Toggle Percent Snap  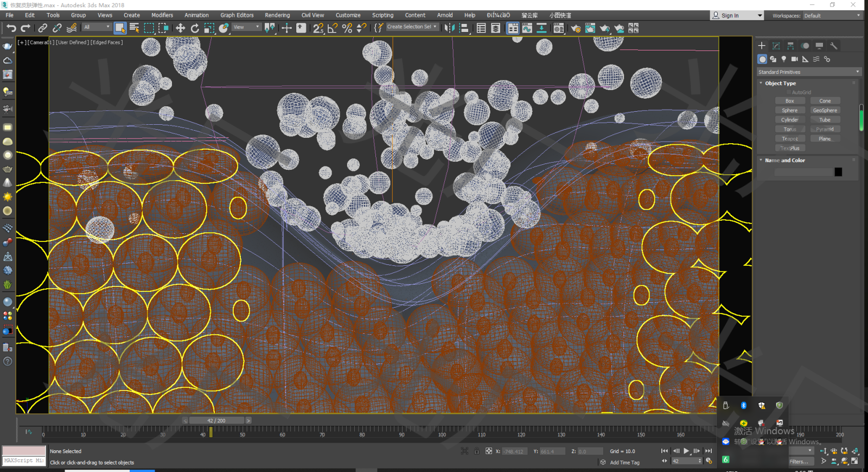coord(347,28)
